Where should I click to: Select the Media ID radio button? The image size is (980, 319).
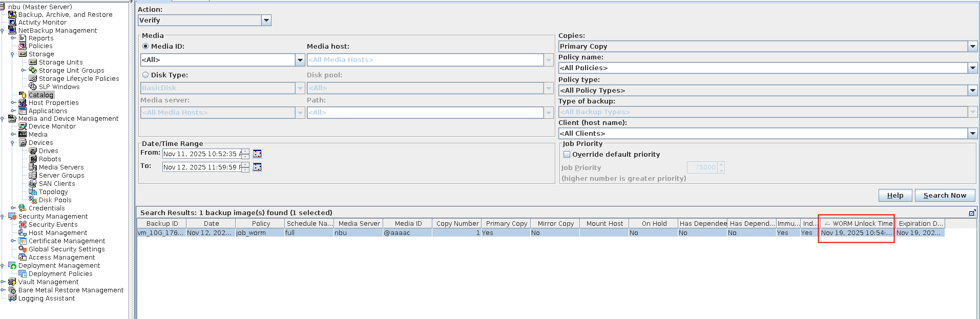tap(145, 46)
